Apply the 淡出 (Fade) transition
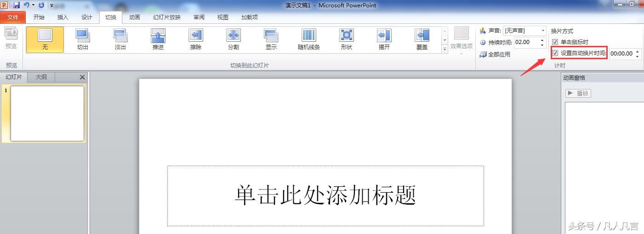 120,39
